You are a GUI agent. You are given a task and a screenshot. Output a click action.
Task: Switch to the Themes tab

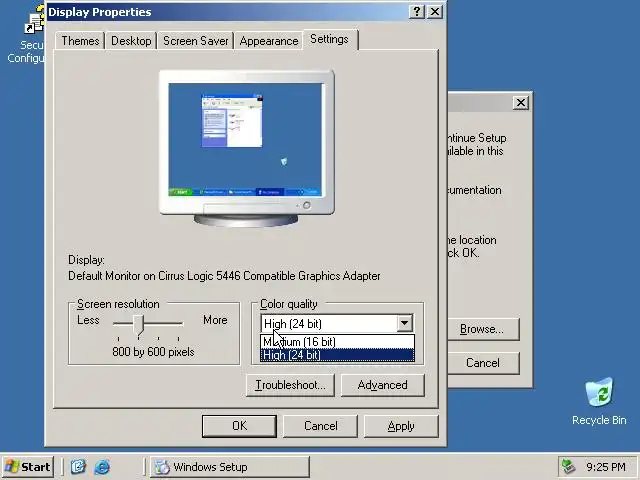80,41
